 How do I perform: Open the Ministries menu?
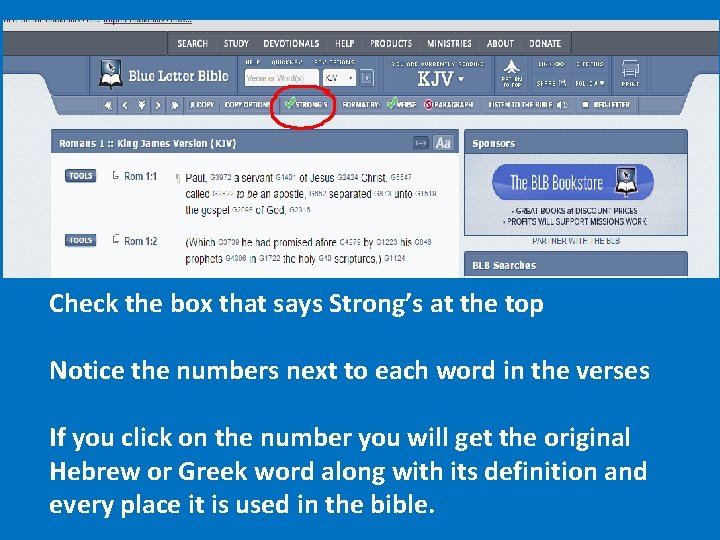pyautogui.click(x=449, y=44)
